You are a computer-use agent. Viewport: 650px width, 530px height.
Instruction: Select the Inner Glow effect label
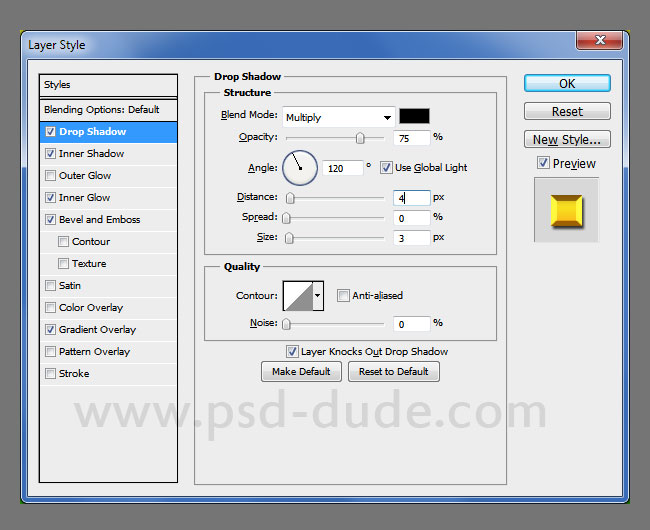(85, 197)
